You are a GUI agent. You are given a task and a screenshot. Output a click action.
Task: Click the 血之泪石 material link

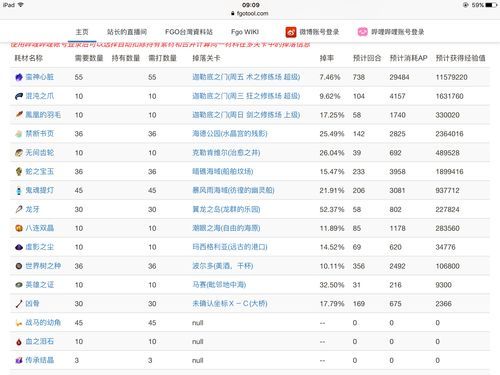(x=40, y=341)
